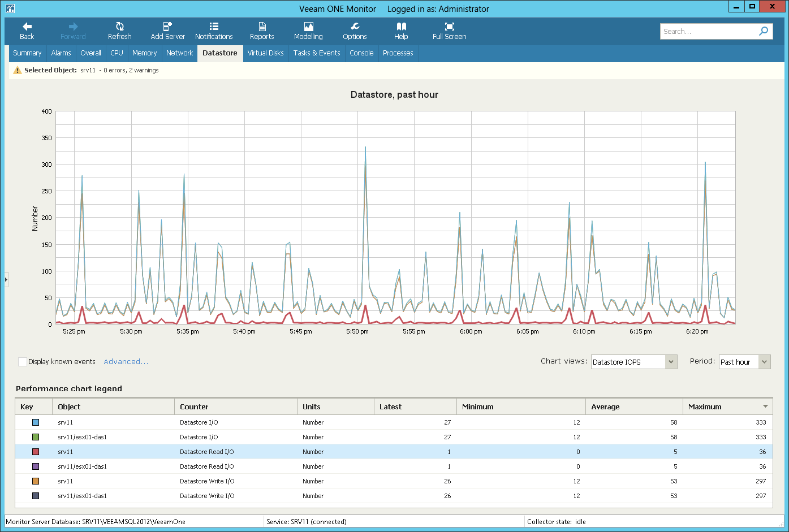This screenshot has width=789, height=532.
Task: Sort legend by Average column
Action: point(634,406)
